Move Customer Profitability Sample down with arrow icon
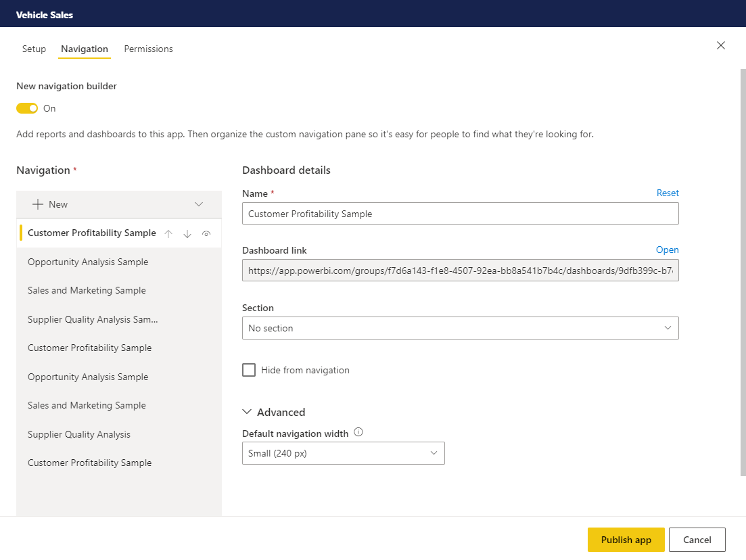746x560 pixels. tap(187, 233)
